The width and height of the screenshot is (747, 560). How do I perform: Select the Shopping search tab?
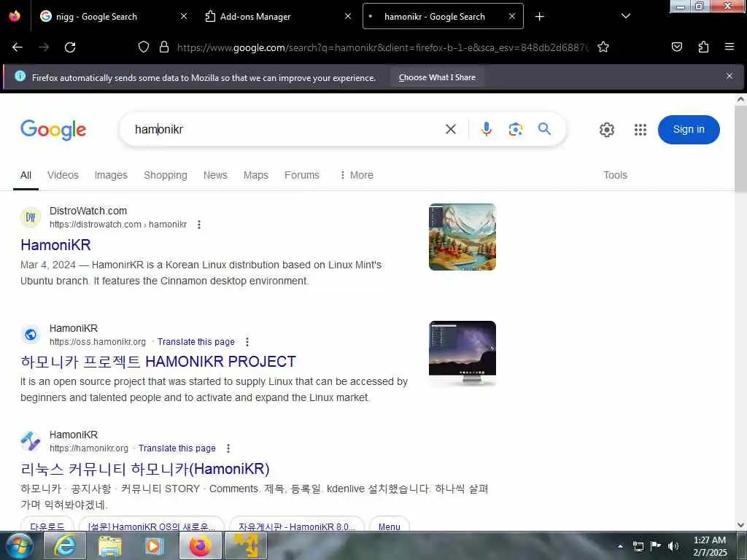(x=166, y=175)
